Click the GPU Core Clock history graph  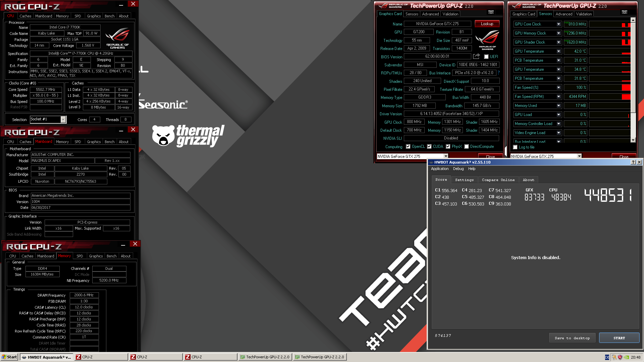pos(610,24)
